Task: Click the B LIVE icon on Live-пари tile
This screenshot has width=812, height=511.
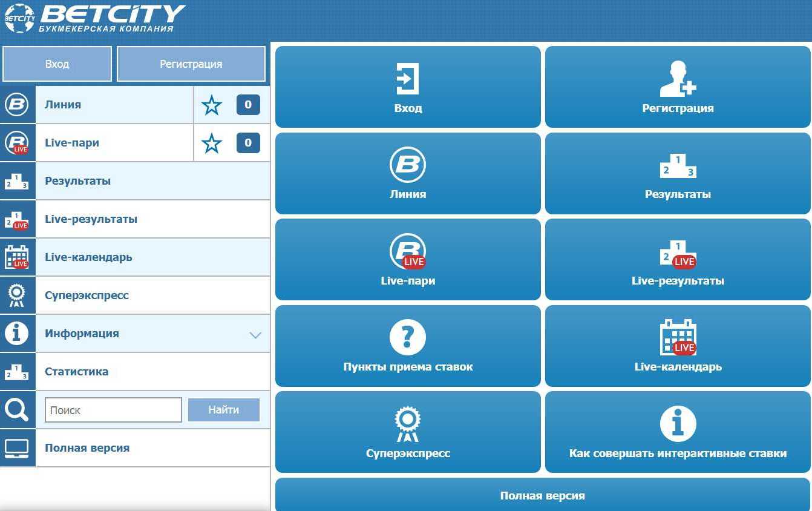Action: click(408, 251)
